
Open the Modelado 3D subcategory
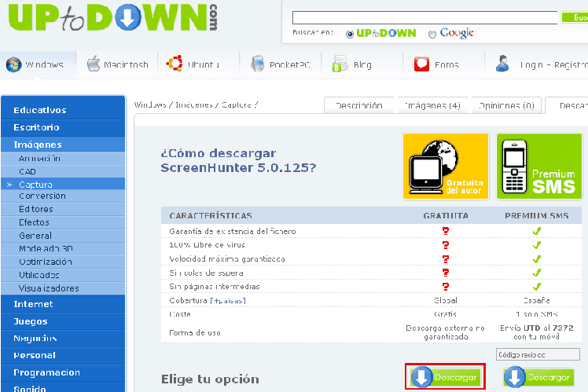tap(63, 248)
